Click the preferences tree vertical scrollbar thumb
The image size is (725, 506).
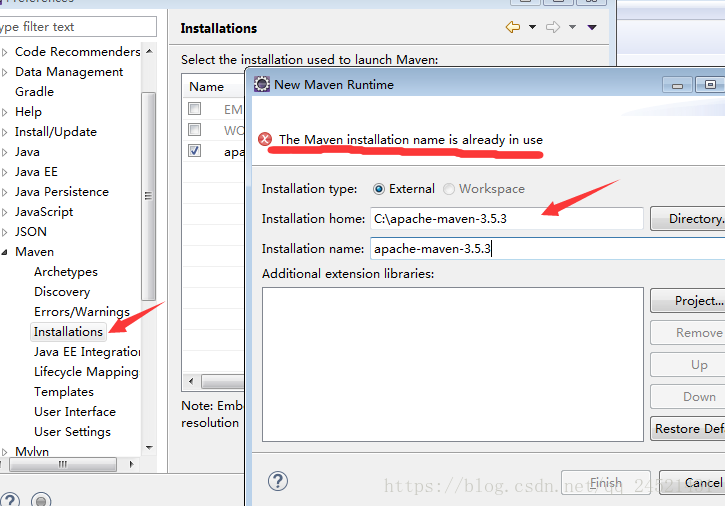pyautogui.click(x=148, y=196)
